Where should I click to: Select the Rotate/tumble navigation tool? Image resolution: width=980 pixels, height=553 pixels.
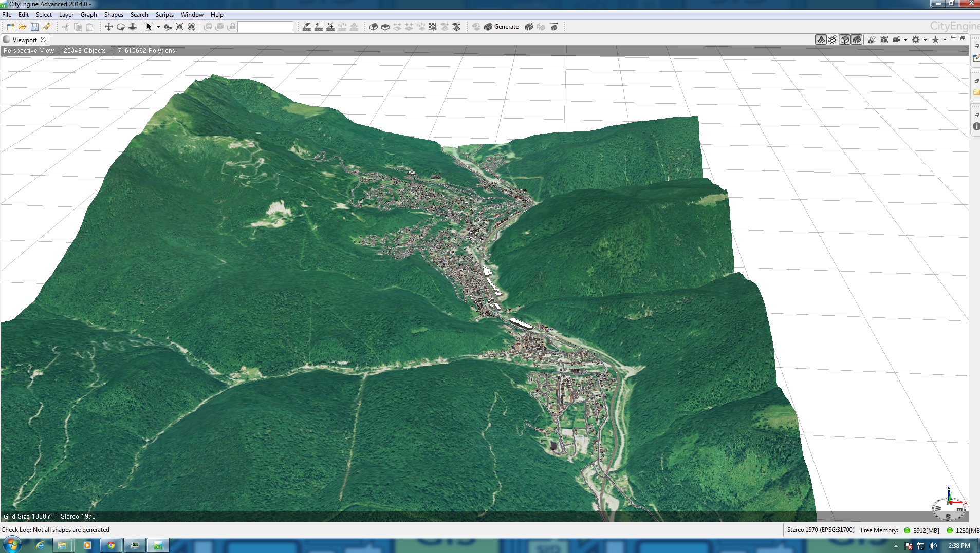tap(121, 27)
